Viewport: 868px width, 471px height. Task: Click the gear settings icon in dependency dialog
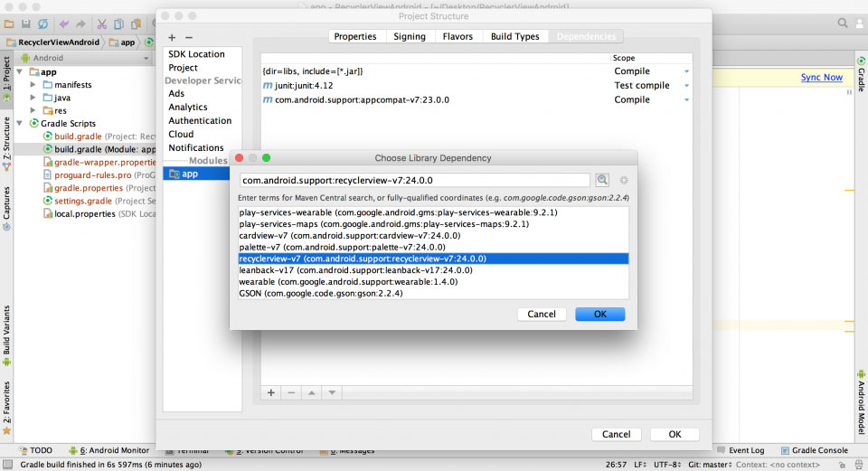624,181
